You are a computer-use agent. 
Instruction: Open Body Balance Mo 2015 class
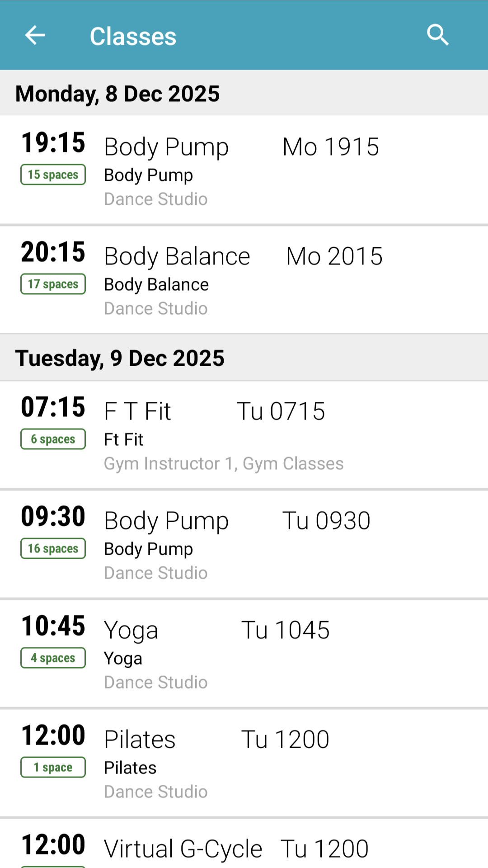click(x=244, y=257)
